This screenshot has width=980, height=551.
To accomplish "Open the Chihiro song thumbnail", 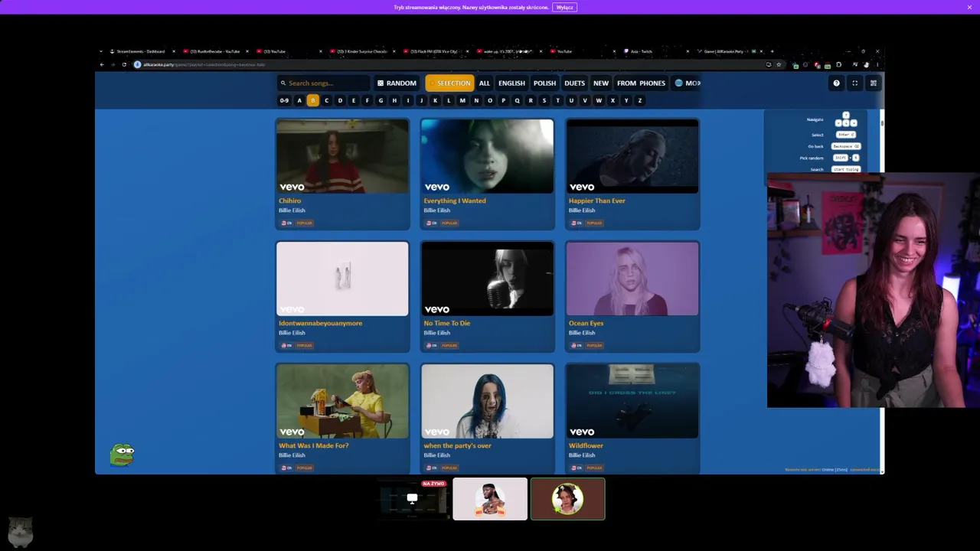I will coord(342,156).
